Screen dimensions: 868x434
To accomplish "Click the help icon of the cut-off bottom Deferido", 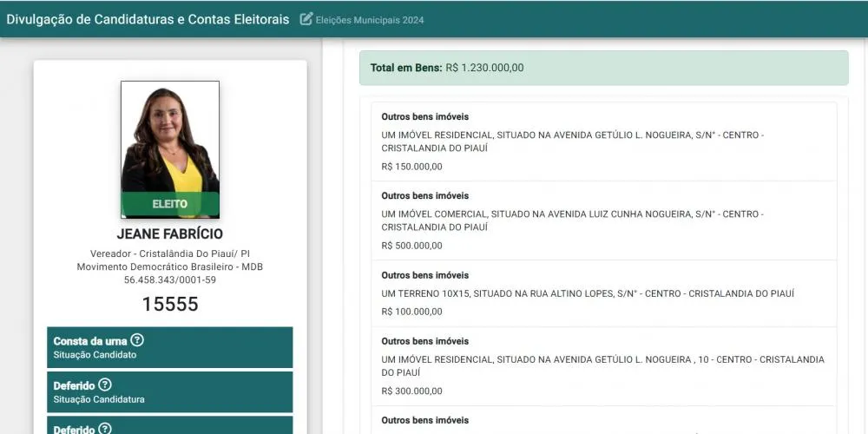I will [x=105, y=429].
